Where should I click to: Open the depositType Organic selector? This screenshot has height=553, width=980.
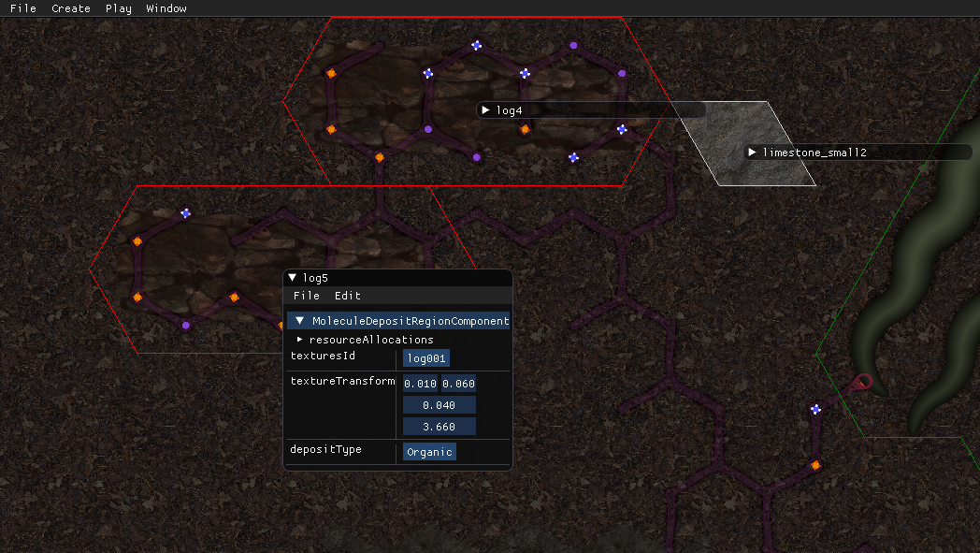(x=429, y=452)
